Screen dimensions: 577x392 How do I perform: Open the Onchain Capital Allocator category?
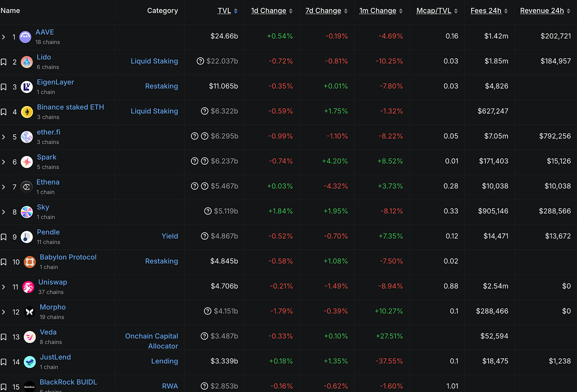click(x=151, y=341)
